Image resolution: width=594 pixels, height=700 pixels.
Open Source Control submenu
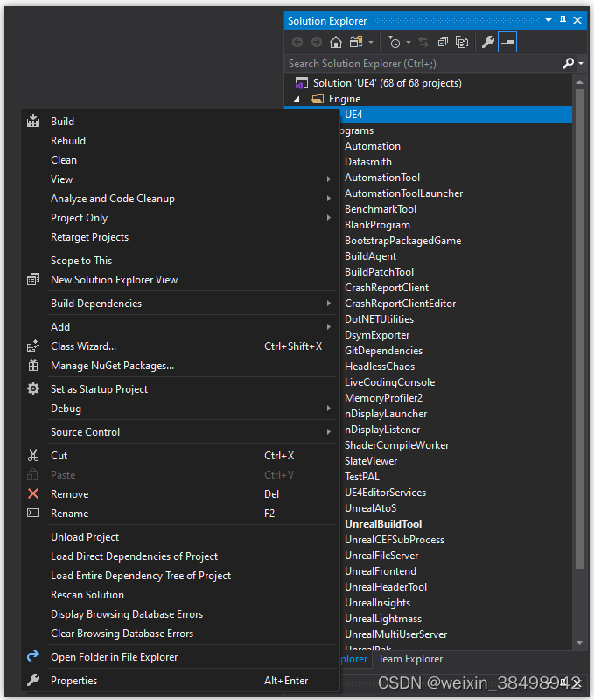[180, 431]
